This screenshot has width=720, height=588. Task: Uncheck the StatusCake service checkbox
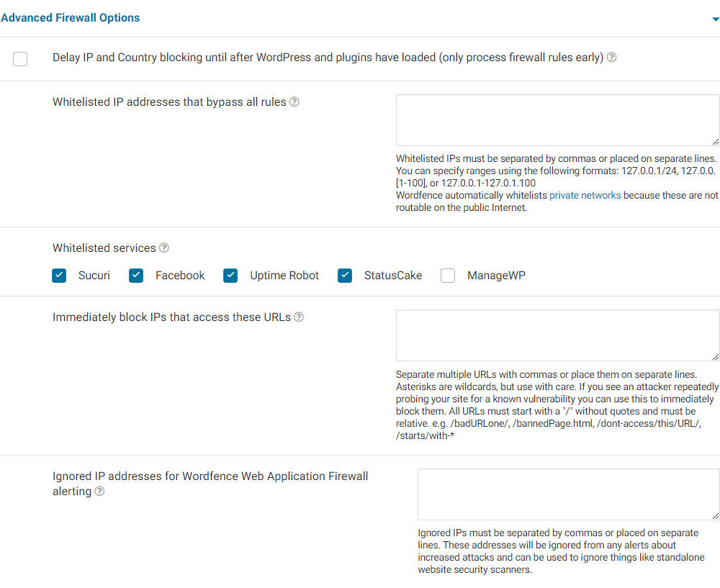(x=345, y=276)
